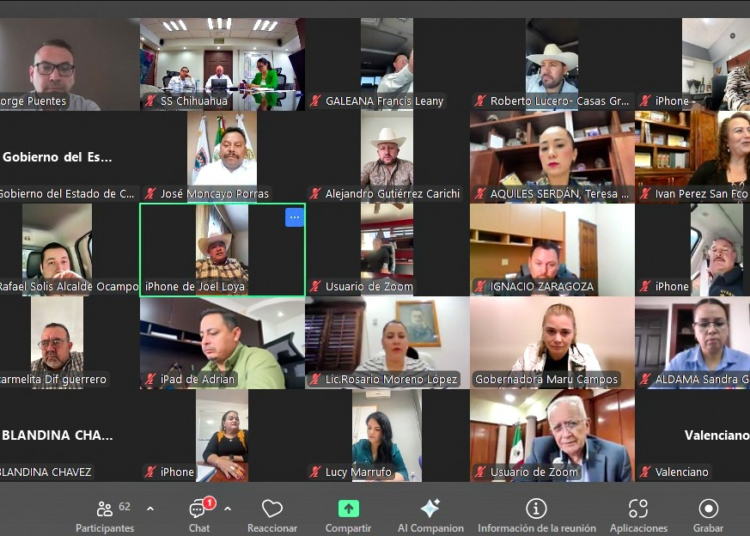This screenshot has width=750, height=536.
Task: Click the 'iPad de Adrian' name label
Action: click(198, 379)
